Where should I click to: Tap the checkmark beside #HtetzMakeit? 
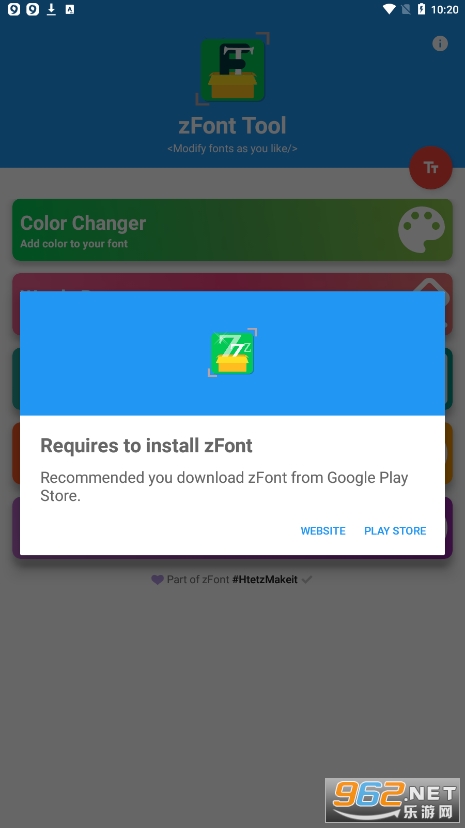coord(307,579)
